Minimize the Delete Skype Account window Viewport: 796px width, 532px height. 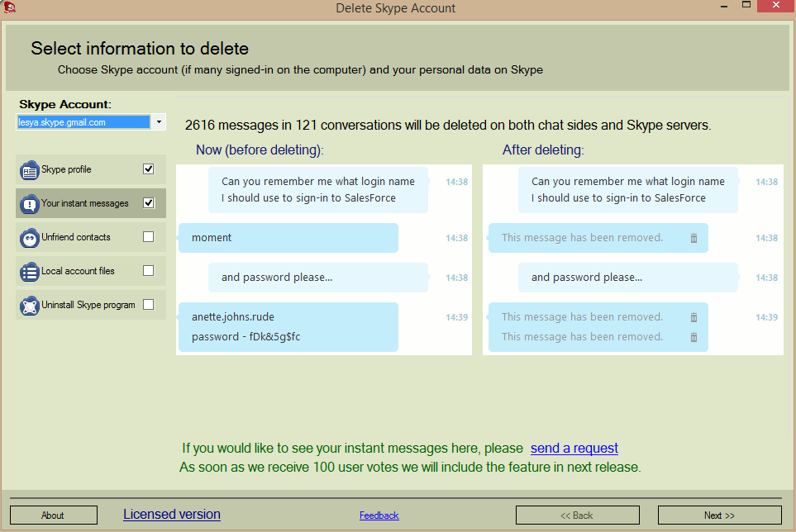(x=724, y=6)
